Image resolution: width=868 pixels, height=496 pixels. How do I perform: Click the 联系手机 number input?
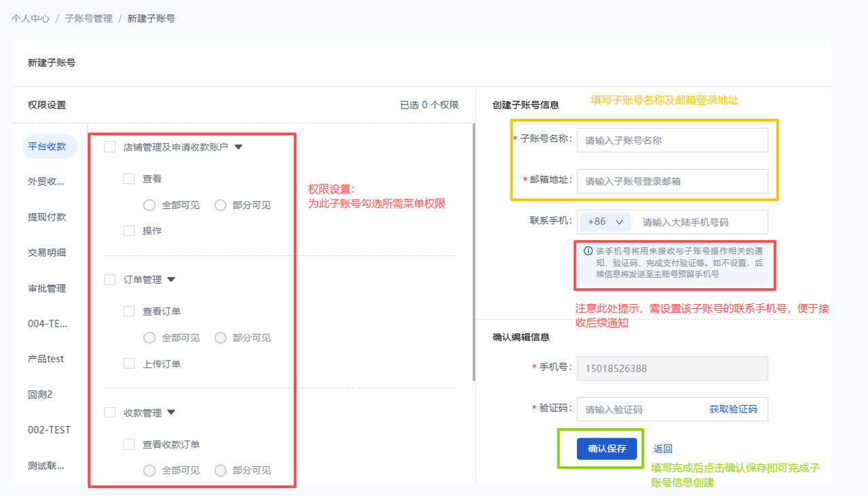[x=701, y=222]
